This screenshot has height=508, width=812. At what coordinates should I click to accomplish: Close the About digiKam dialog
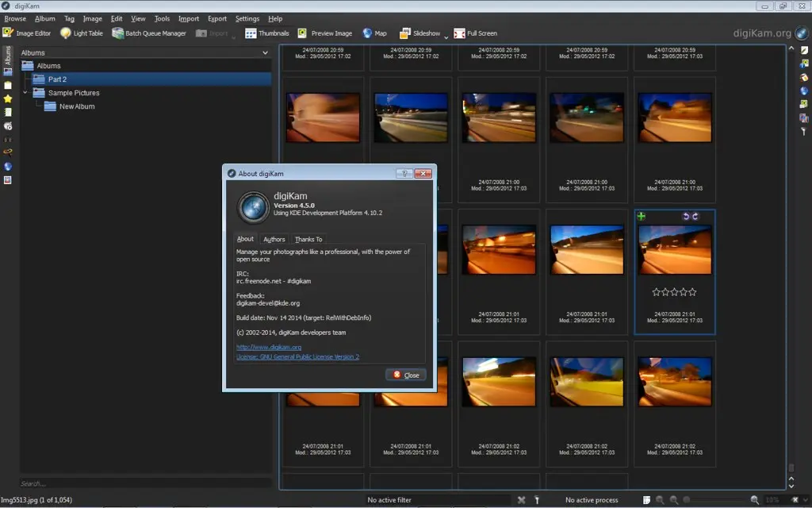click(x=405, y=374)
